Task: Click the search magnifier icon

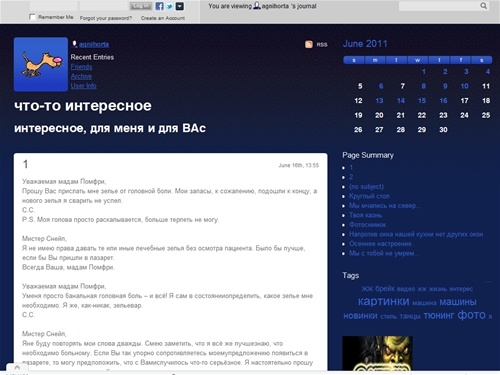Action: (x=483, y=6)
